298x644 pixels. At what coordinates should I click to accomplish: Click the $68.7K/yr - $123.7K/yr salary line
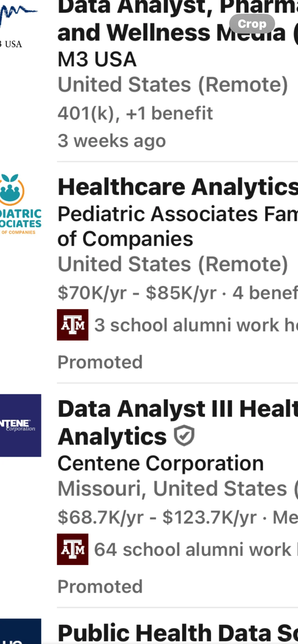click(157, 517)
